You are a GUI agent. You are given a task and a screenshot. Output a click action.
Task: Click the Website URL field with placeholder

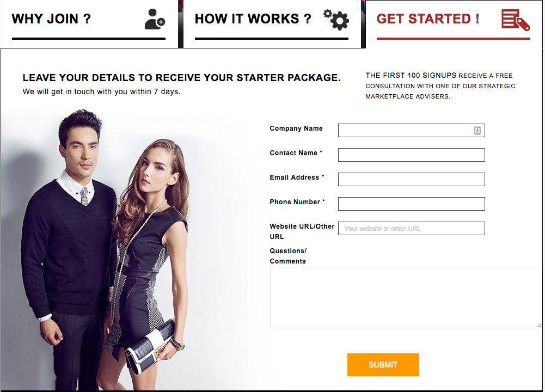click(x=411, y=228)
